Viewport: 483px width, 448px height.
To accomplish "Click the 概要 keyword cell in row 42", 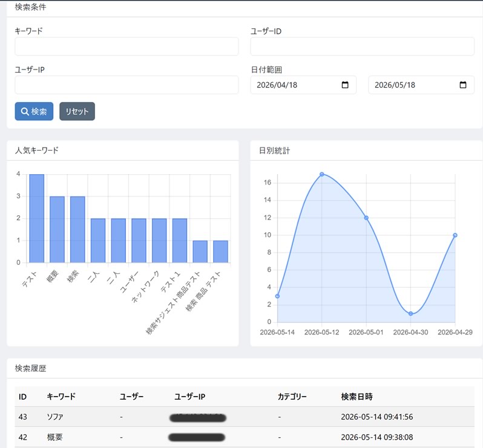I will tap(55, 437).
